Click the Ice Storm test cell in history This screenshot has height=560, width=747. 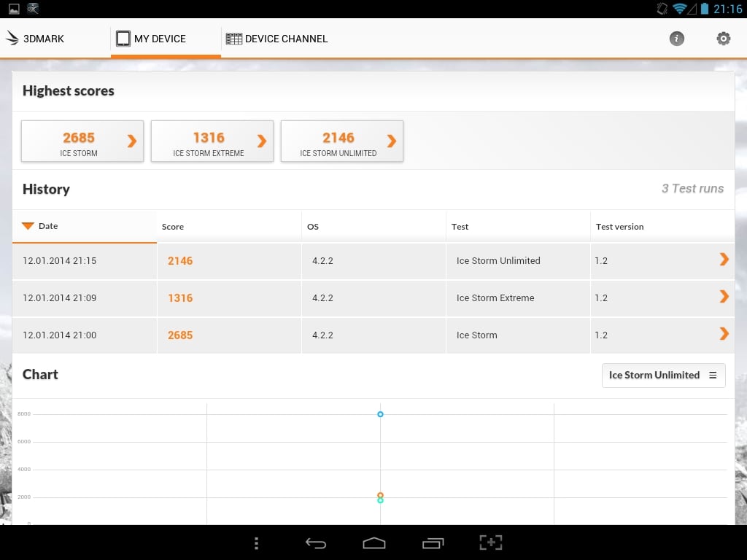click(x=518, y=335)
